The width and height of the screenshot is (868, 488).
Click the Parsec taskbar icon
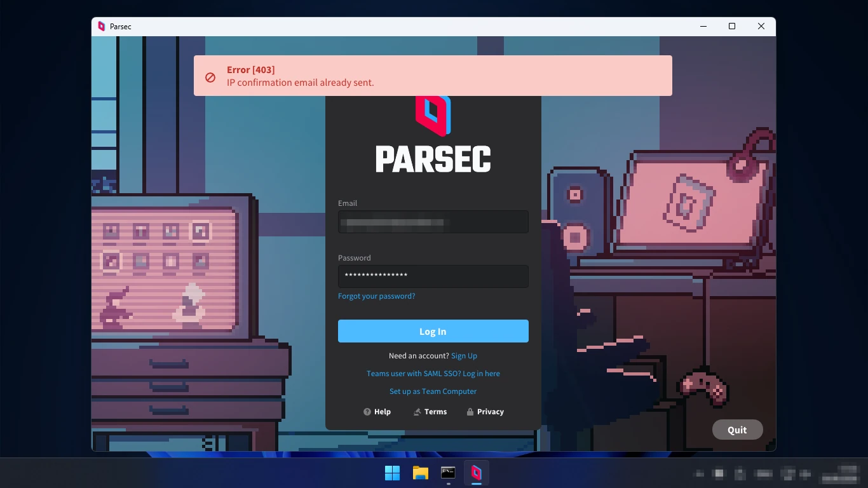click(x=476, y=473)
